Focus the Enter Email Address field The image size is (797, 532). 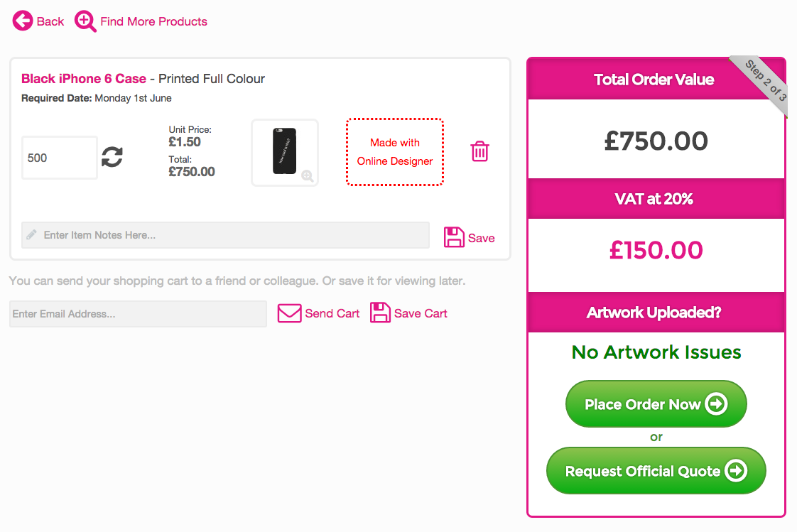[x=138, y=313]
